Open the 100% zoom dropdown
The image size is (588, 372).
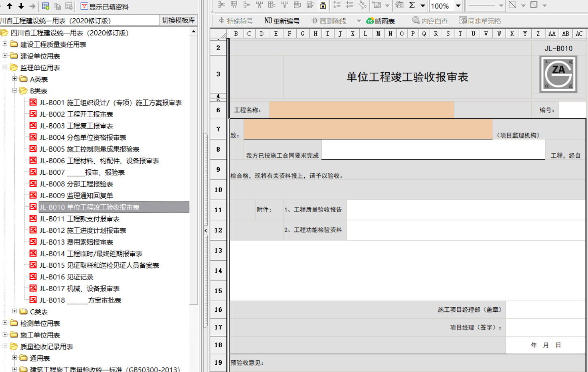coord(458,6)
